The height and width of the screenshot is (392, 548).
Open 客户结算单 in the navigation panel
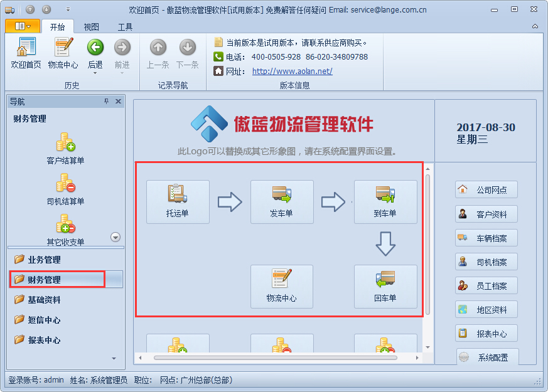tap(65, 149)
